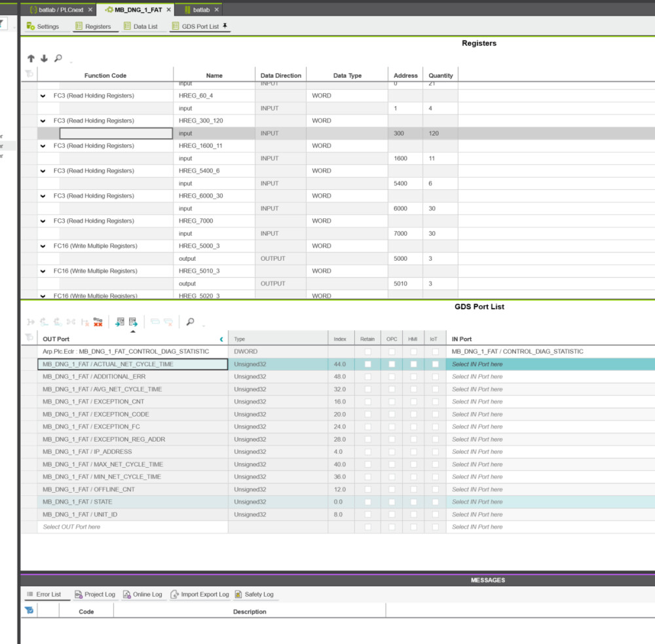Tick HMI checkbox for IP_ADDRESS row
The height and width of the screenshot is (644, 655).
(413, 452)
